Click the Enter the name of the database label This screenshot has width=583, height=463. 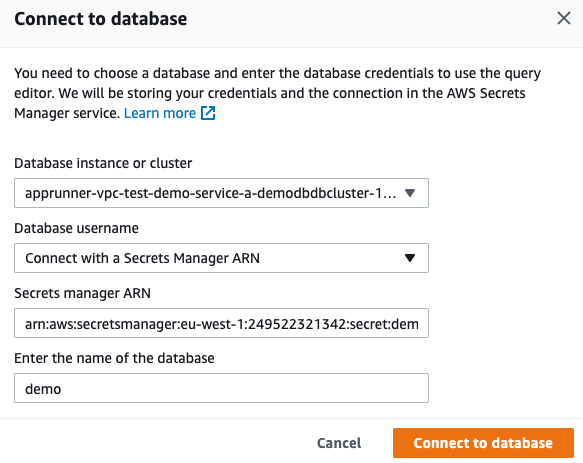(114, 358)
